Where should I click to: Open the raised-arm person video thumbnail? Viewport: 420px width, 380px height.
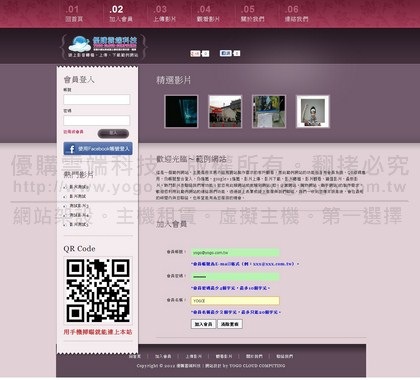pyautogui.click(x=313, y=111)
